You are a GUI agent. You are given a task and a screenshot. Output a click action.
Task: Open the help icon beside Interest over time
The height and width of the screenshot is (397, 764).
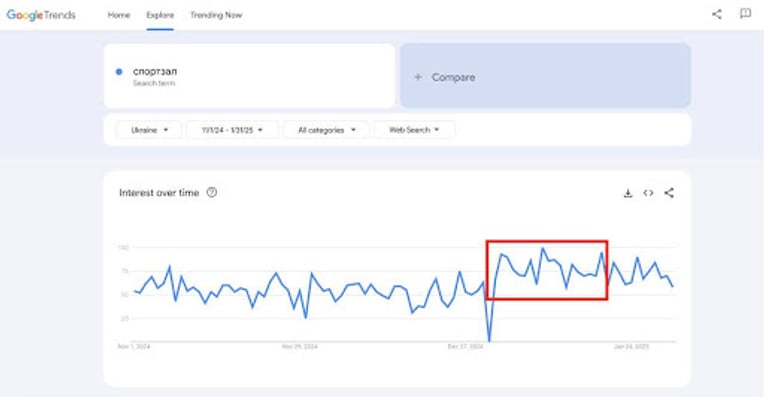pyautogui.click(x=211, y=192)
